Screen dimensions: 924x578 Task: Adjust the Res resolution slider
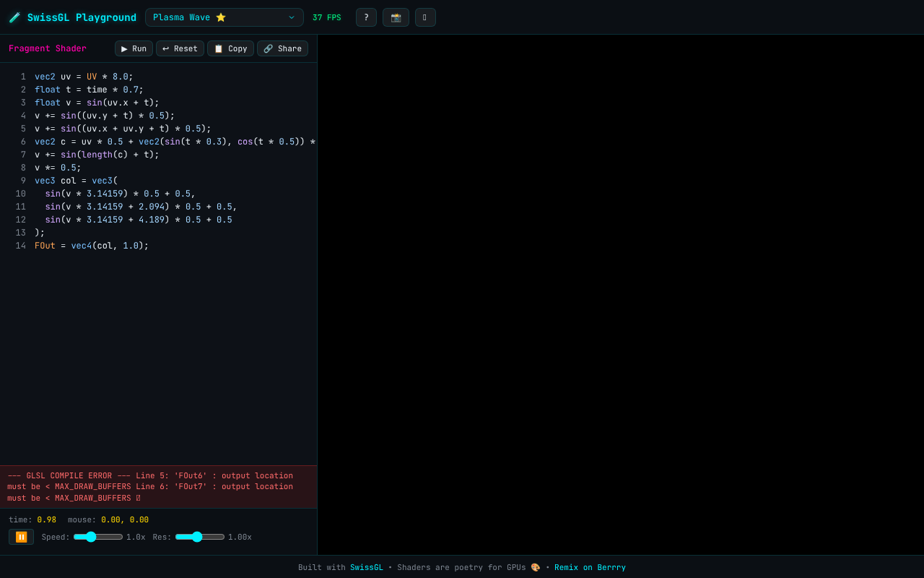tap(200, 537)
